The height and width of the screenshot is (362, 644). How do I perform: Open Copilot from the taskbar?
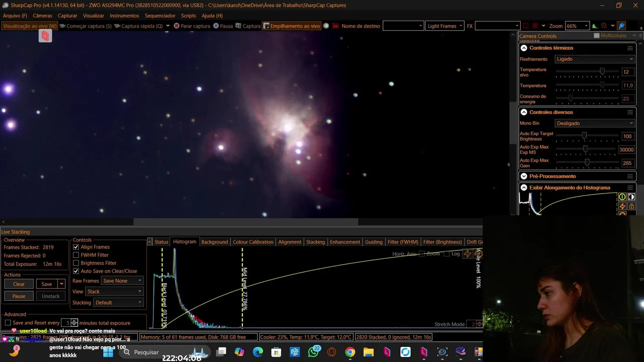[x=239, y=352]
